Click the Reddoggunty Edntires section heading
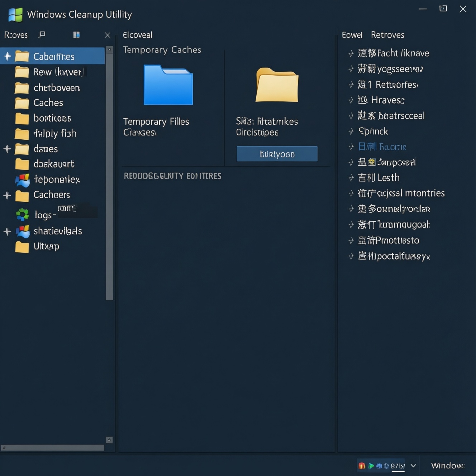476x476 pixels. coord(172,176)
